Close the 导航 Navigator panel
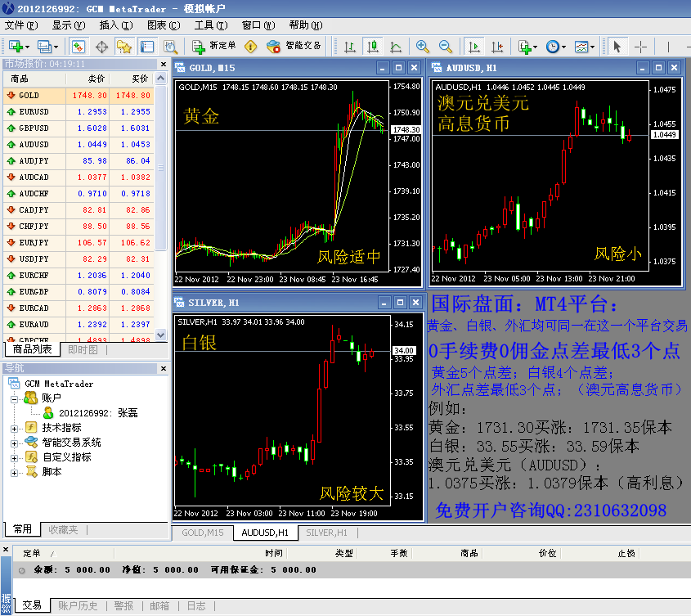 164,368
